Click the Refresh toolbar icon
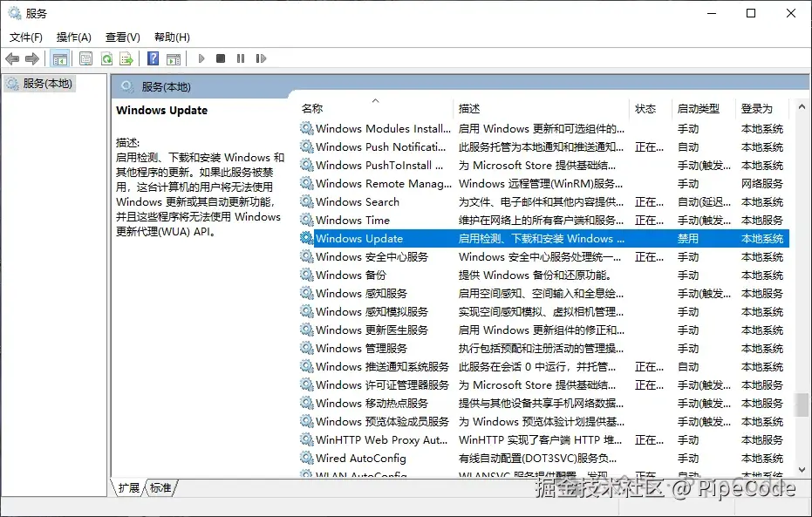This screenshot has width=812, height=517. tap(106, 59)
